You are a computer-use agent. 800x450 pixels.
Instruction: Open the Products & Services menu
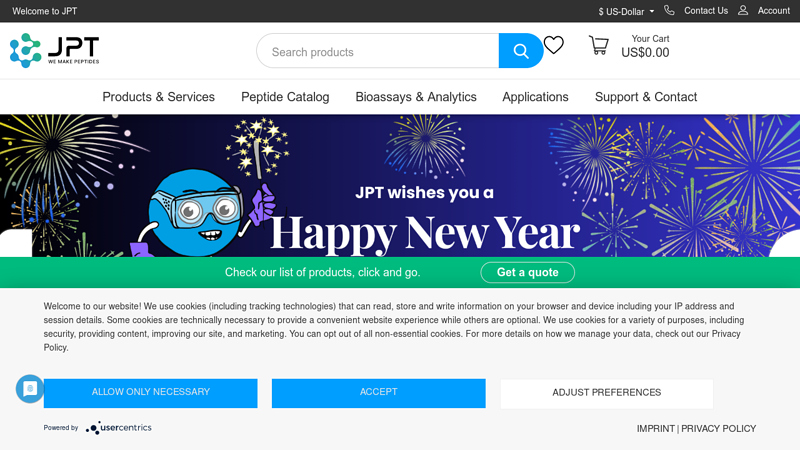point(158,97)
